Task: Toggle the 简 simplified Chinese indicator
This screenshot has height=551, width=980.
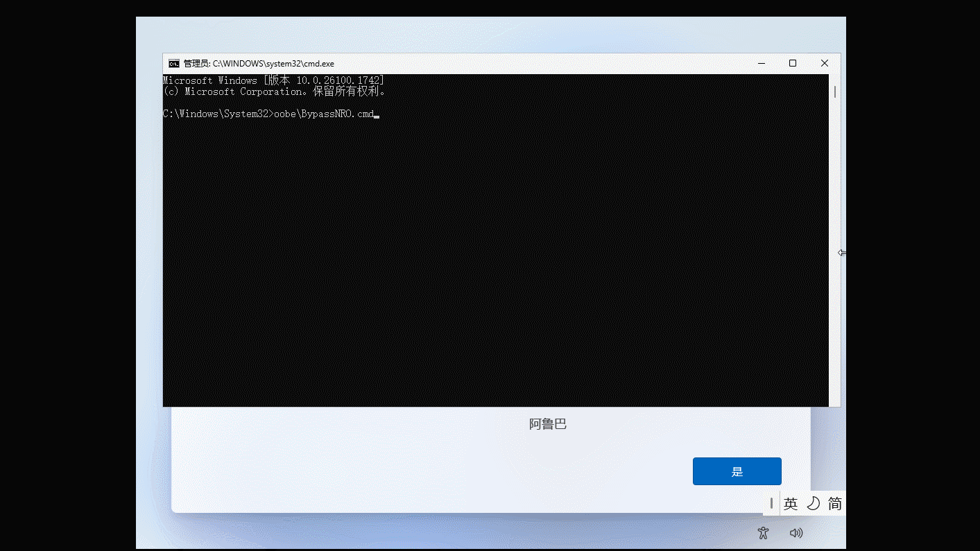Action: pos(835,504)
